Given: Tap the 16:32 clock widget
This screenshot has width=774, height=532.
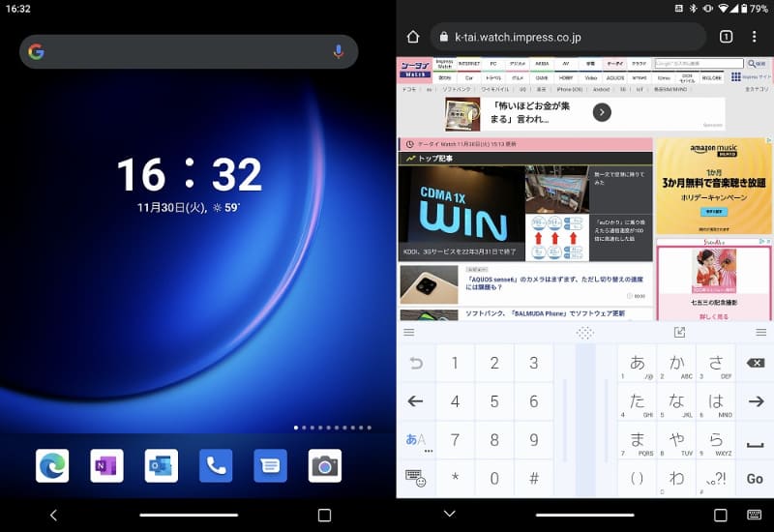Looking at the screenshot, I should click(x=189, y=174).
